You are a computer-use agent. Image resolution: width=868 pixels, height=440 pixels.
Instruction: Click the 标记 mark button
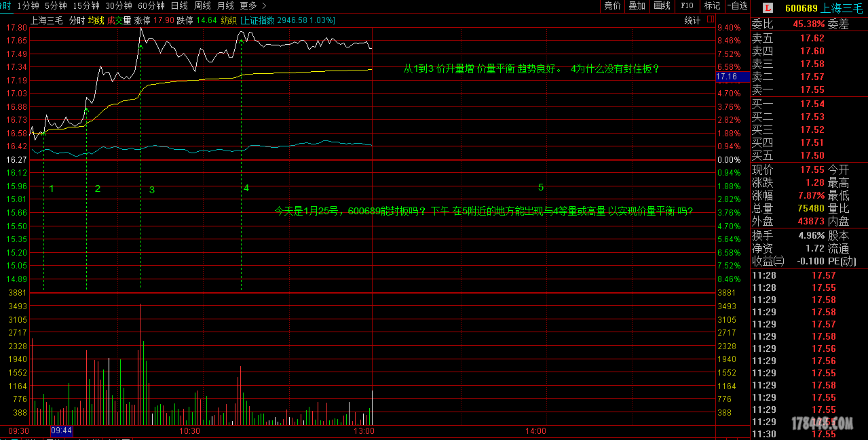click(x=712, y=5)
